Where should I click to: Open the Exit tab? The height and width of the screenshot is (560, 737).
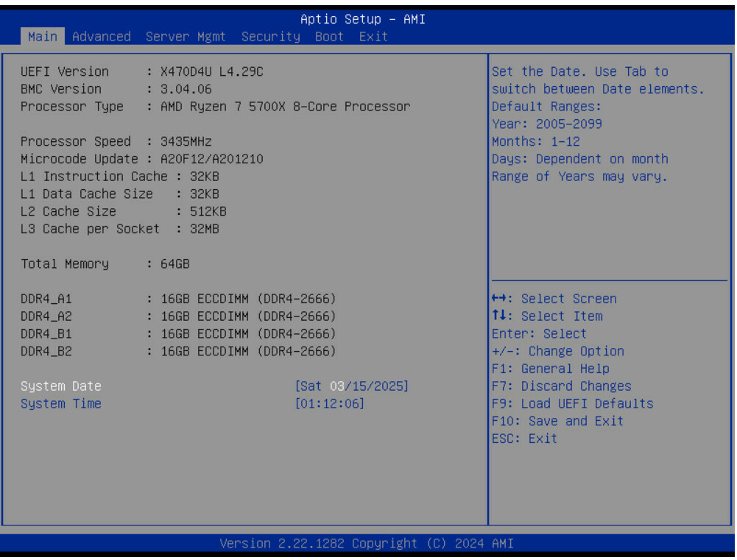pos(373,36)
